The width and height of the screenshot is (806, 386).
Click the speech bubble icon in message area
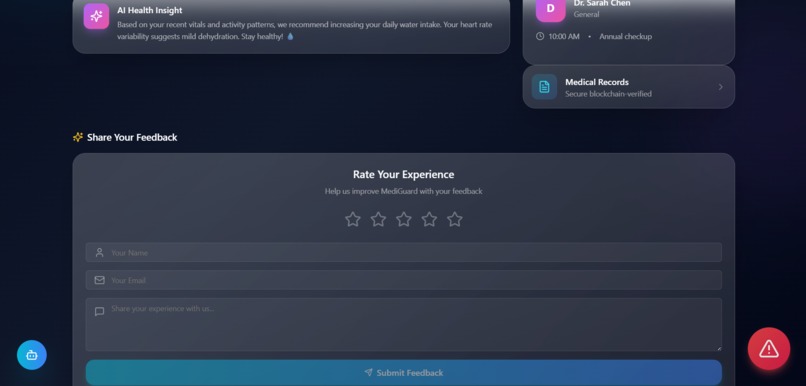click(99, 311)
